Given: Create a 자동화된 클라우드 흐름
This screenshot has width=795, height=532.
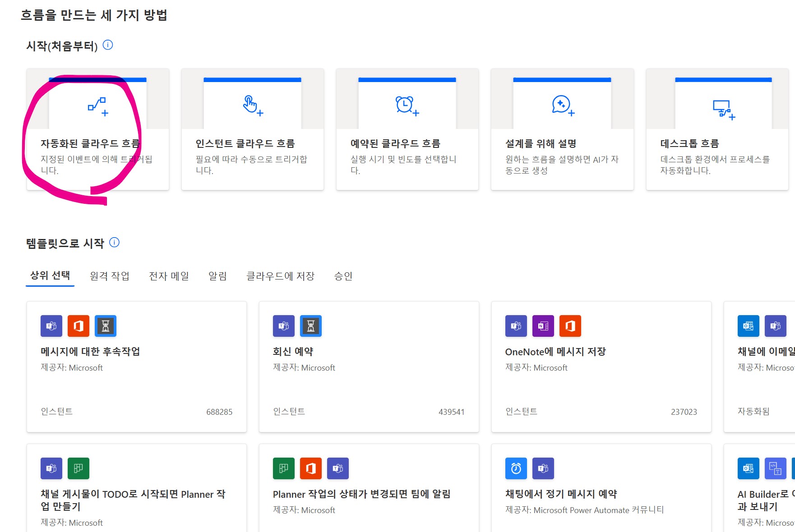Looking at the screenshot, I should pyautogui.click(x=98, y=129).
